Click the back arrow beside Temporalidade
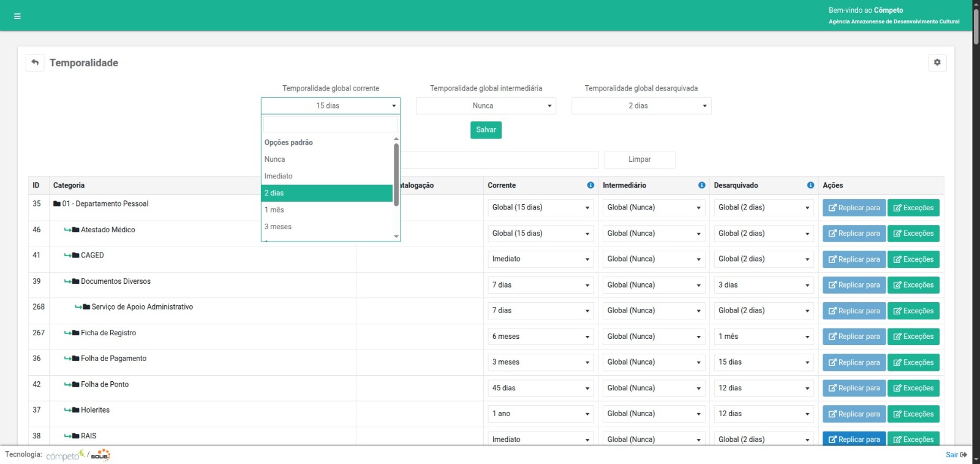This screenshot has width=980, height=464. pyautogui.click(x=35, y=63)
